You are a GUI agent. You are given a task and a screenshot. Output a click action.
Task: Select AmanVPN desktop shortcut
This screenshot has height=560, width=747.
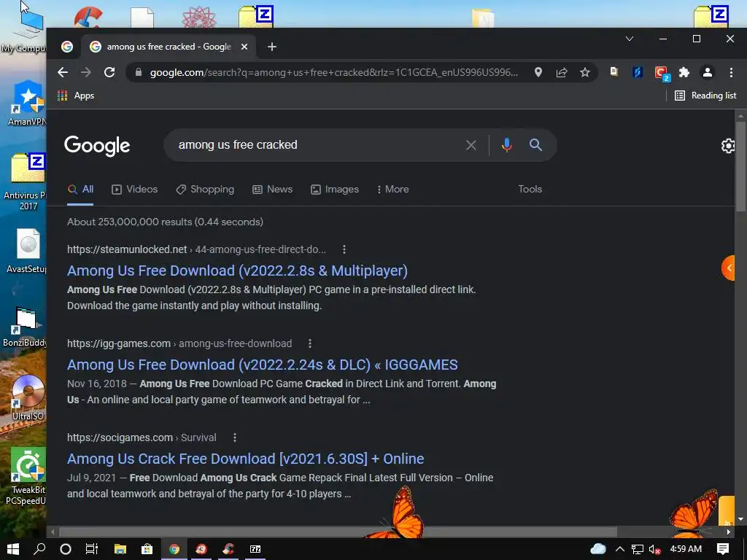[26, 104]
